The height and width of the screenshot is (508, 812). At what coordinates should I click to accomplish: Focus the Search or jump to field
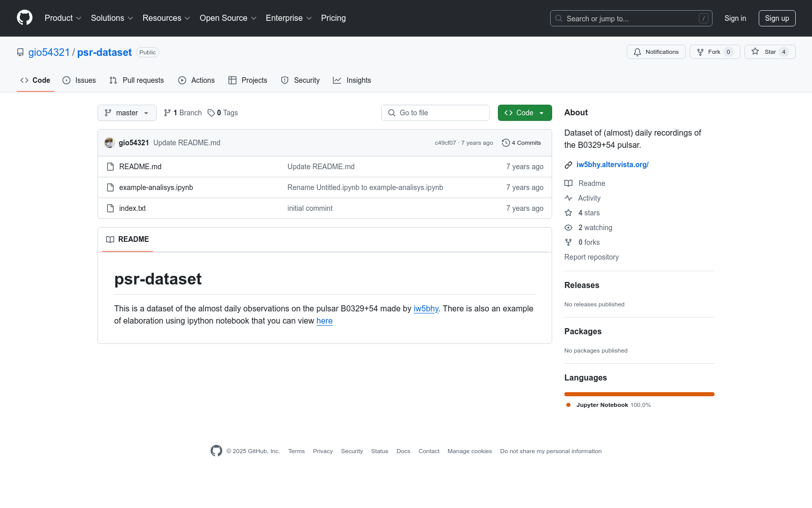point(631,18)
